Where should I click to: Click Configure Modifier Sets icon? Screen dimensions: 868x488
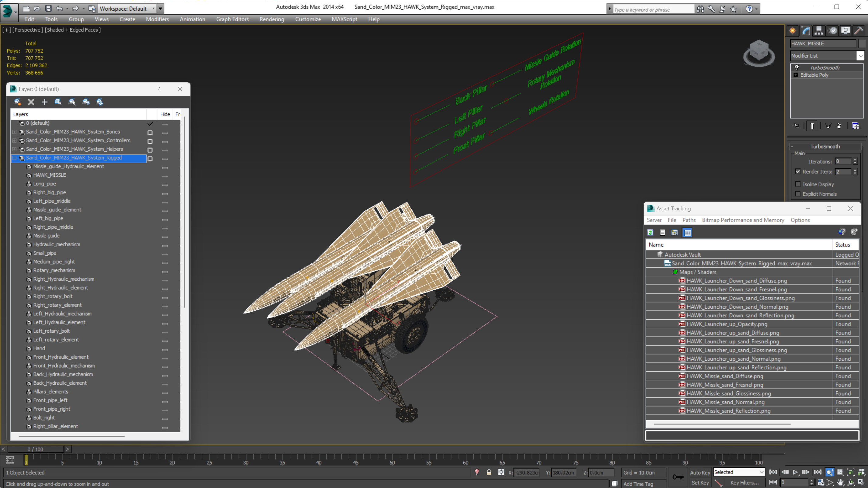coord(855,126)
